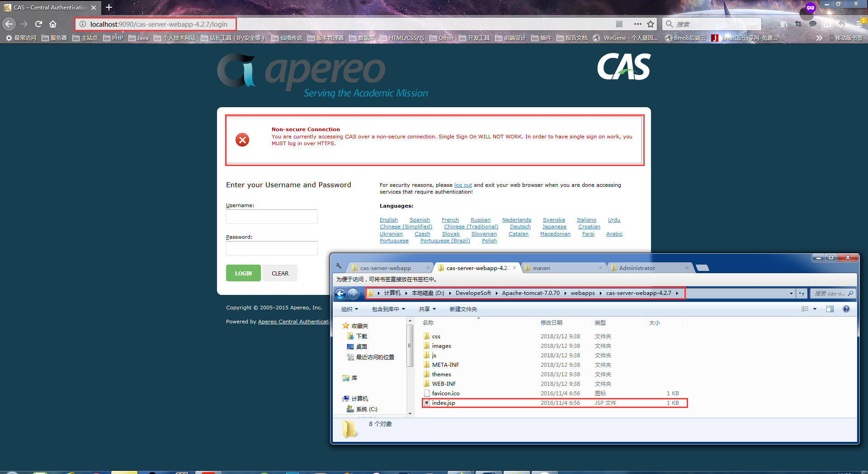Open the PHP bookmarks folder

pyautogui.click(x=113, y=38)
